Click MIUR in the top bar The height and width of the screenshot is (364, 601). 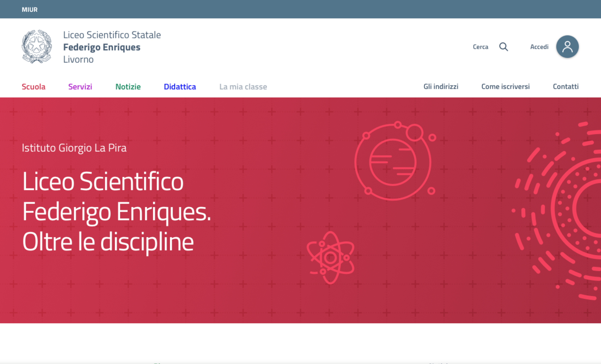30,9
